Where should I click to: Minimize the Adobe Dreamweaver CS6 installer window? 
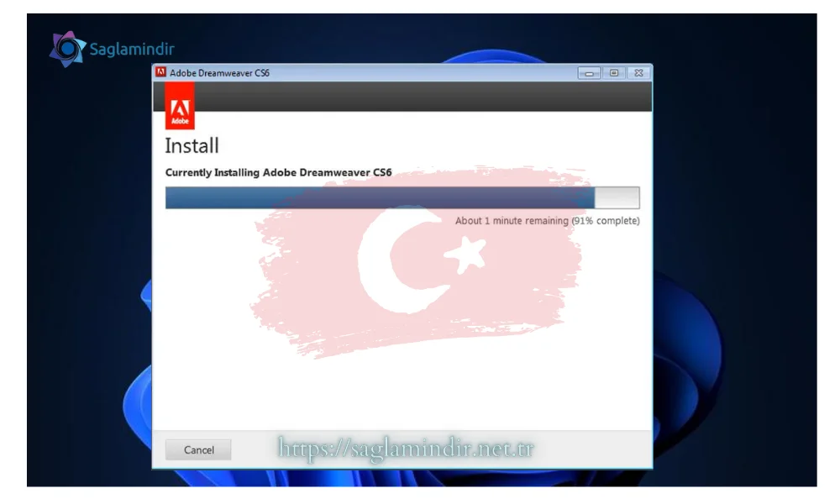point(589,73)
